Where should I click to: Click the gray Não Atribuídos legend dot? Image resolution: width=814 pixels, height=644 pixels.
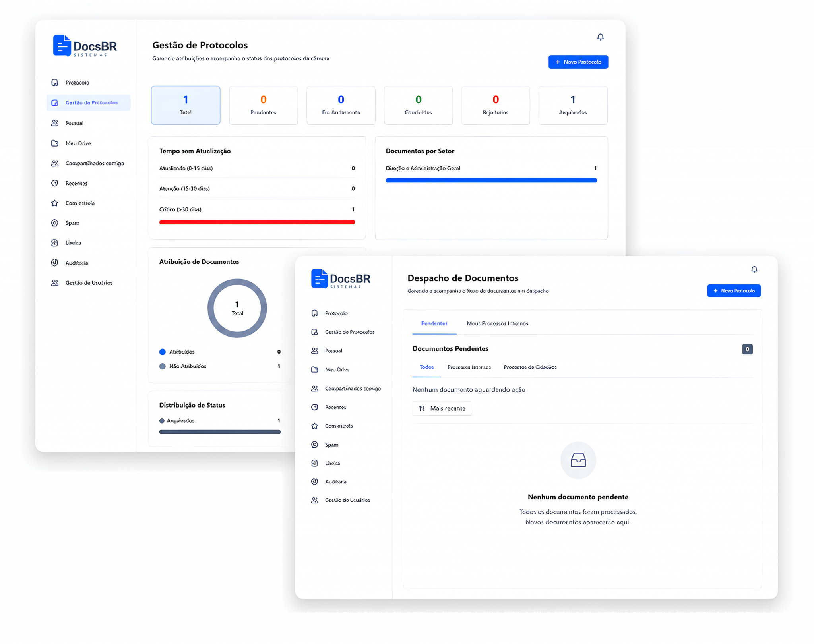point(162,366)
